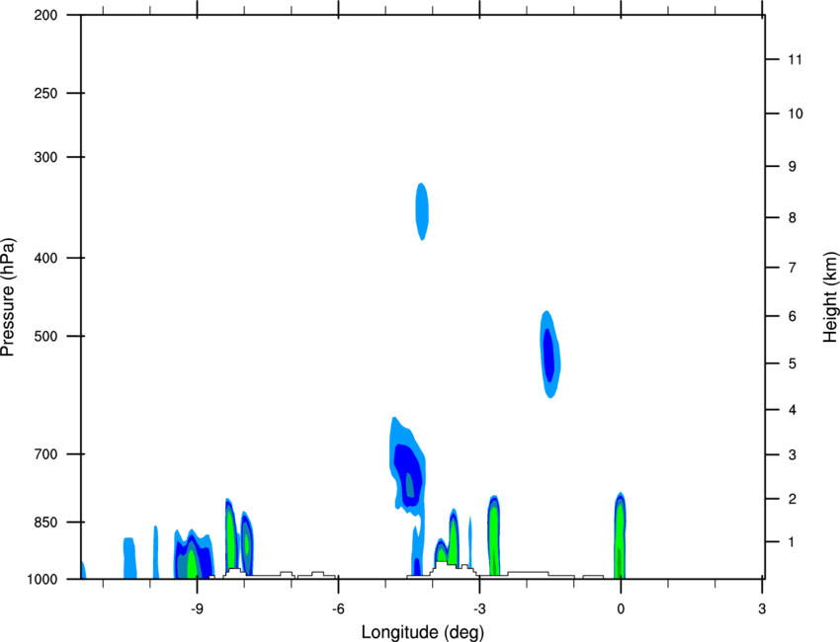This screenshot has height=642, width=840.
Task: Pick the 9 km height label
Action: pyautogui.click(x=792, y=167)
